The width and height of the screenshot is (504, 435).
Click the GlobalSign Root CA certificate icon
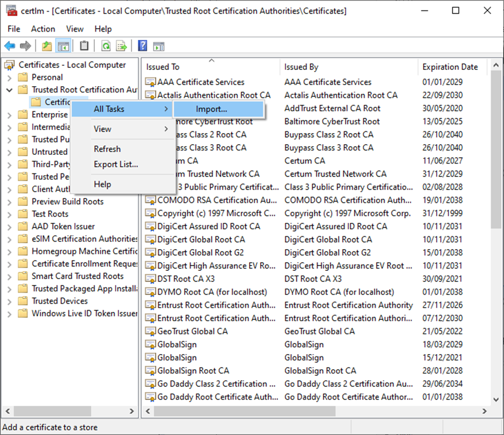tap(150, 371)
